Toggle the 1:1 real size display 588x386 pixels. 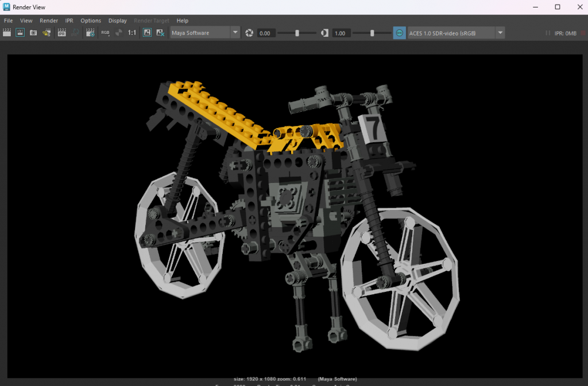click(x=132, y=33)
